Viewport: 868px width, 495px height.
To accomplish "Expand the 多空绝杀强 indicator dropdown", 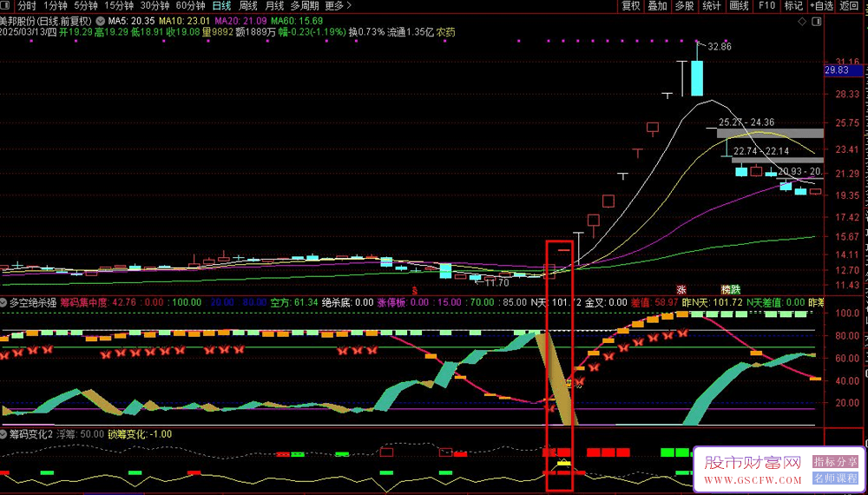I will (x=3, y=303).
